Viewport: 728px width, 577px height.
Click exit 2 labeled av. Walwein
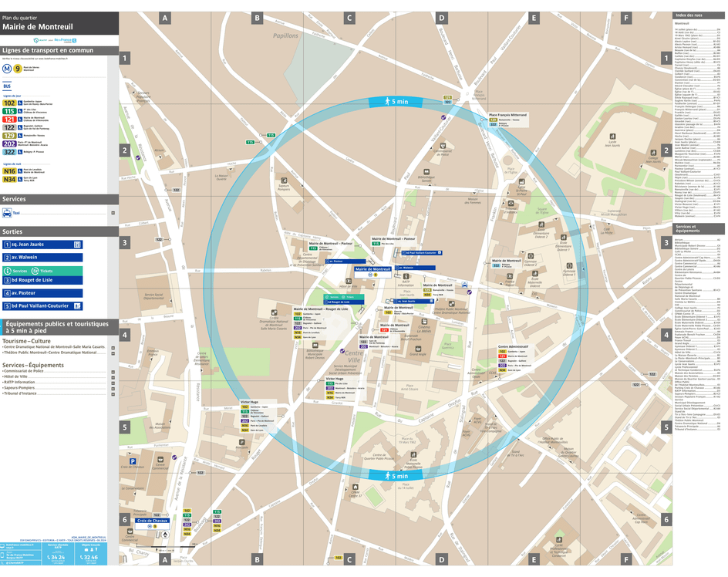click(x=43, y=257)
